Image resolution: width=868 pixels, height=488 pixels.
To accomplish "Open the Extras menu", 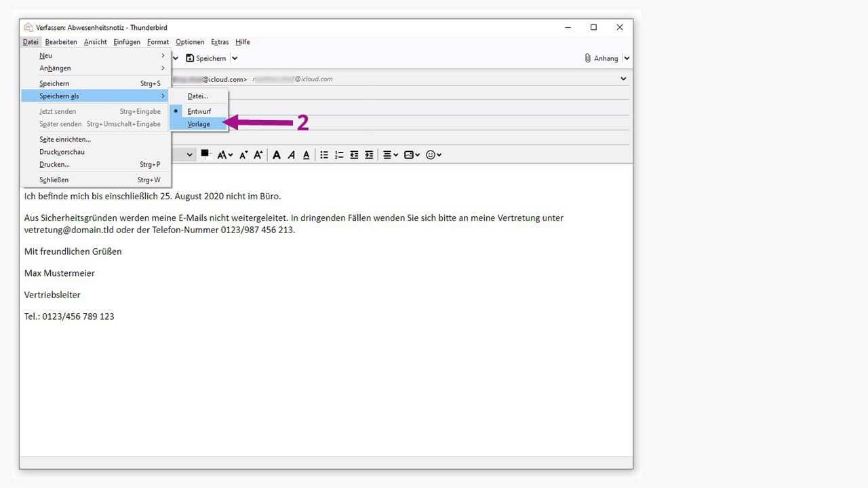I will (220, 42).
